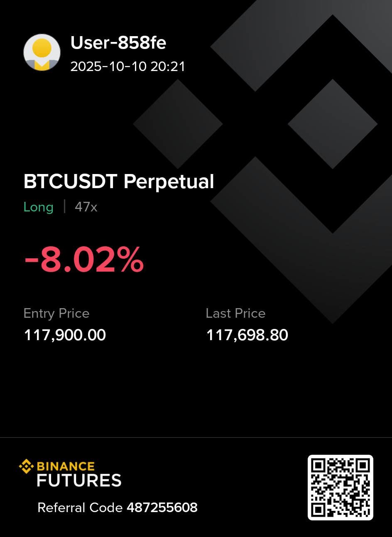Select the last price value 117,698.80
This screenshot has width=392, height=537.
coord(247,335)
